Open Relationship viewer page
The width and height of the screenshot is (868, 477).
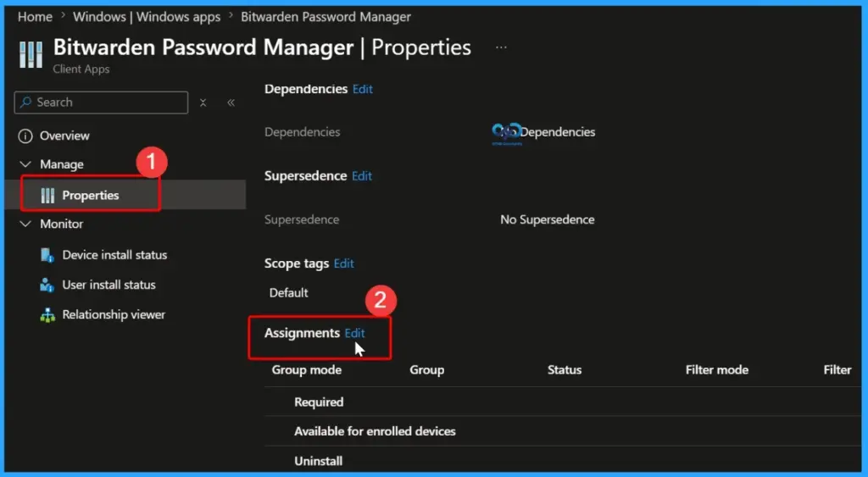click(114, 315)
